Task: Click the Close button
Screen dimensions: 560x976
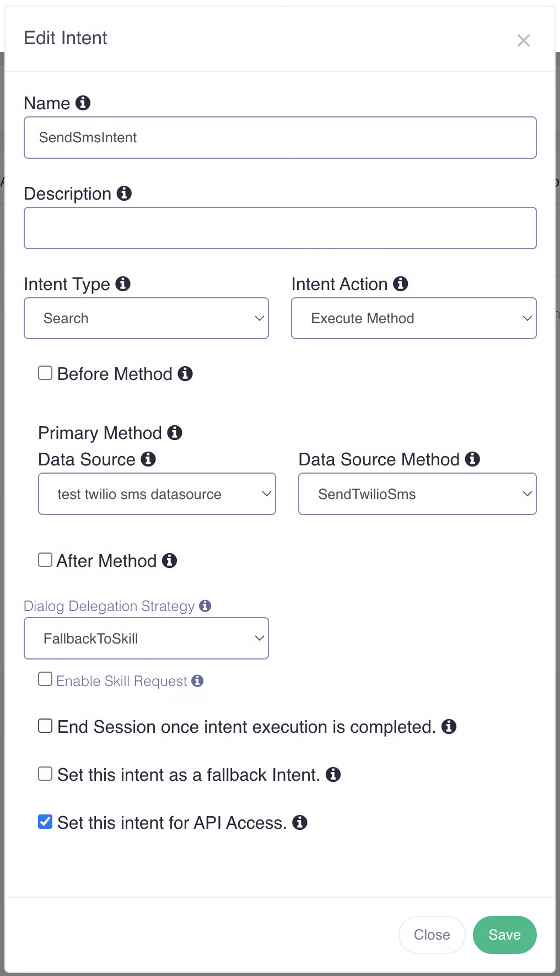Action: click(x=432, y=935)
